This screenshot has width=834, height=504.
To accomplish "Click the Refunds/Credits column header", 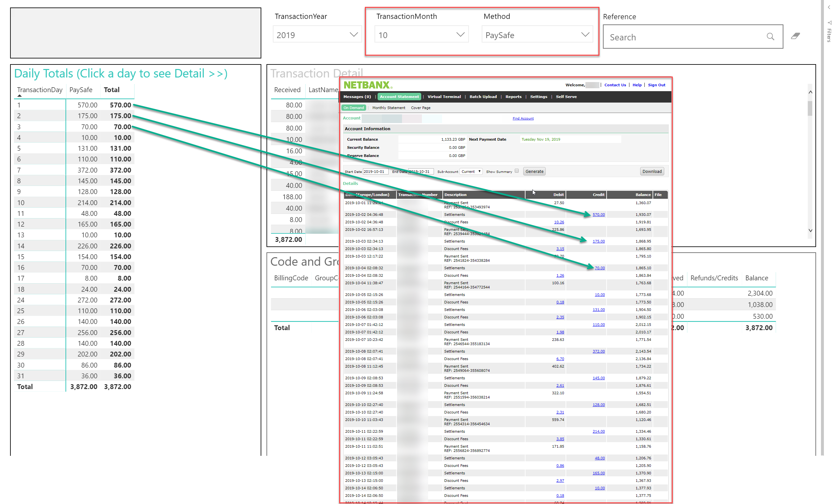I will pos(714,278).
